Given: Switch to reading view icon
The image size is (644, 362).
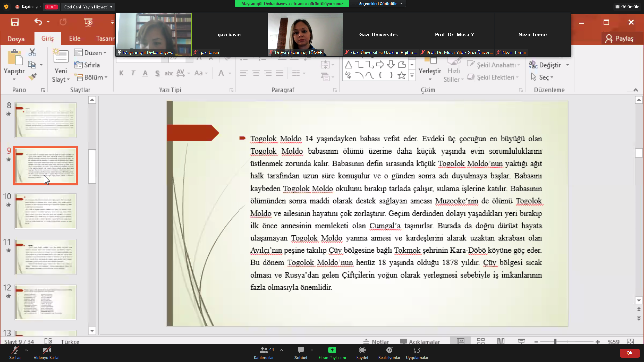Looking at the screenshot, I should click(501, 341).
